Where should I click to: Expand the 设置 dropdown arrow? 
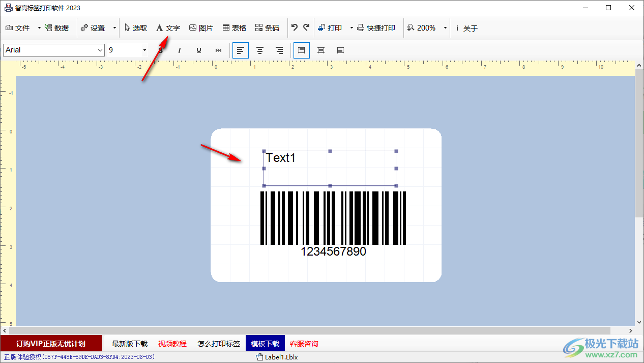114,28
